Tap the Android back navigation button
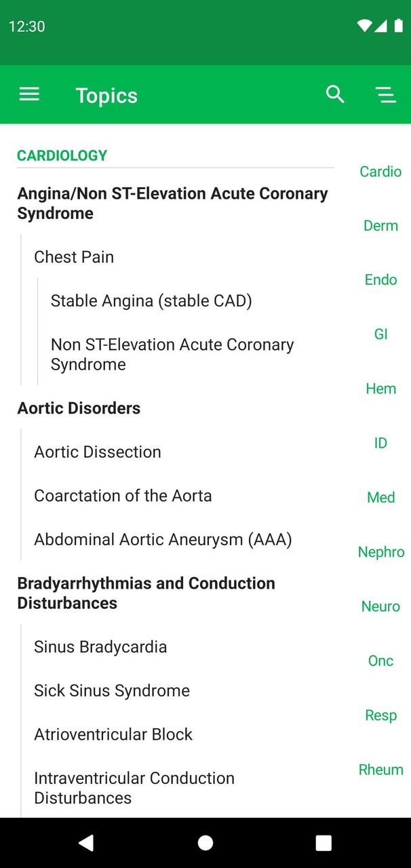The width and height of the screenshot is (411, 868). (x=86, y=842)
